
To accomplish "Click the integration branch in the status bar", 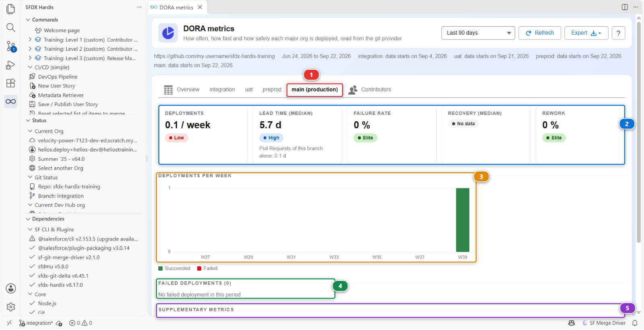I will point(36,323).
